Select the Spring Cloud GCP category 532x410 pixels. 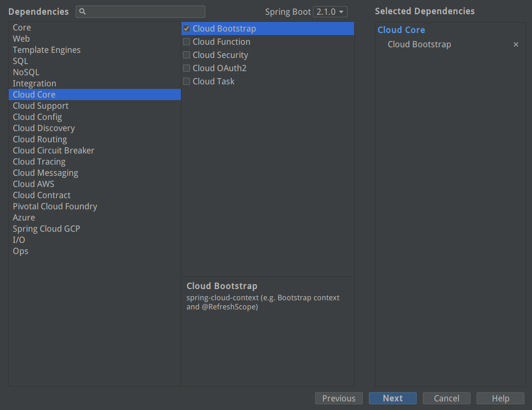tap(95, 229)
